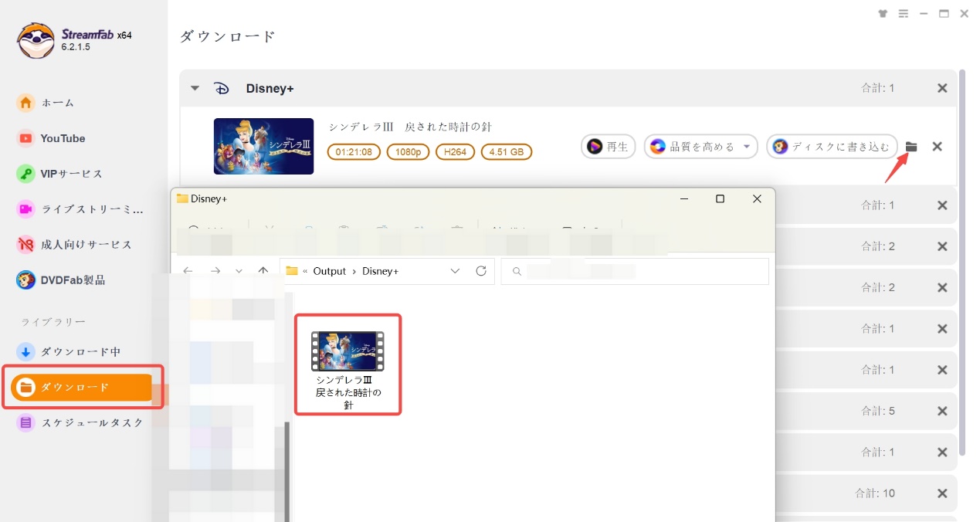
Task: Click the 1080p resolution badge
Action: tap(409, 152)
